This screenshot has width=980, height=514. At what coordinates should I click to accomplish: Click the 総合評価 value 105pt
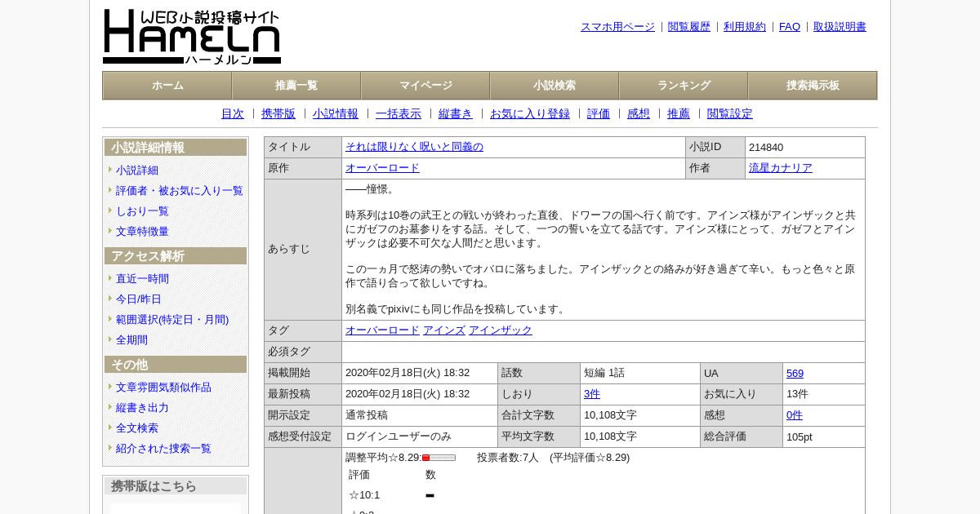(800, 436)
